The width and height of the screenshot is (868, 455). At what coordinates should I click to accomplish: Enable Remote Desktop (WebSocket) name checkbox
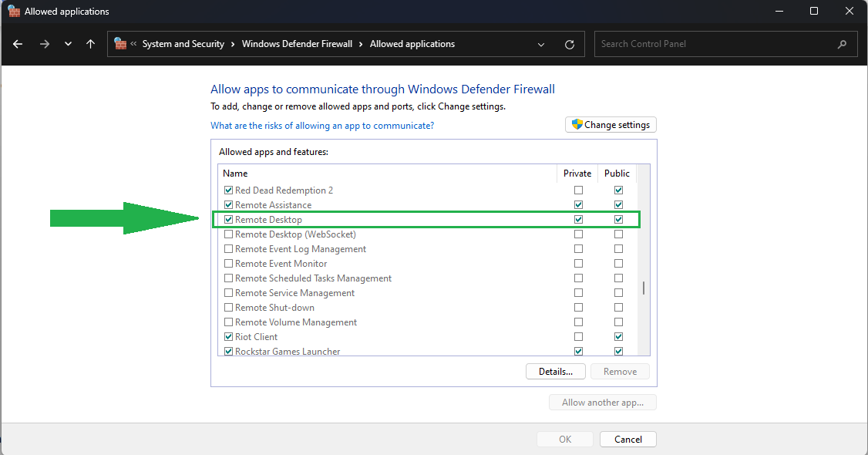[228, 234]
